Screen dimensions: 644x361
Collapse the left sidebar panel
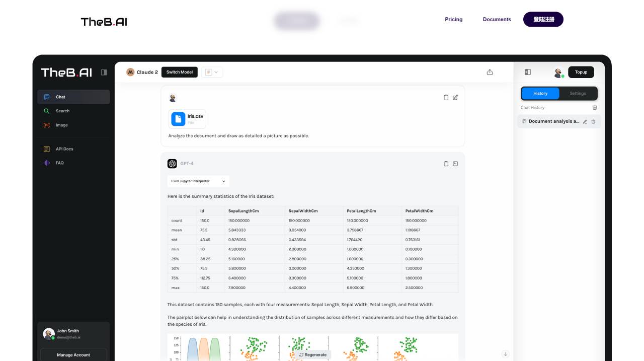[x=104, y=72]
